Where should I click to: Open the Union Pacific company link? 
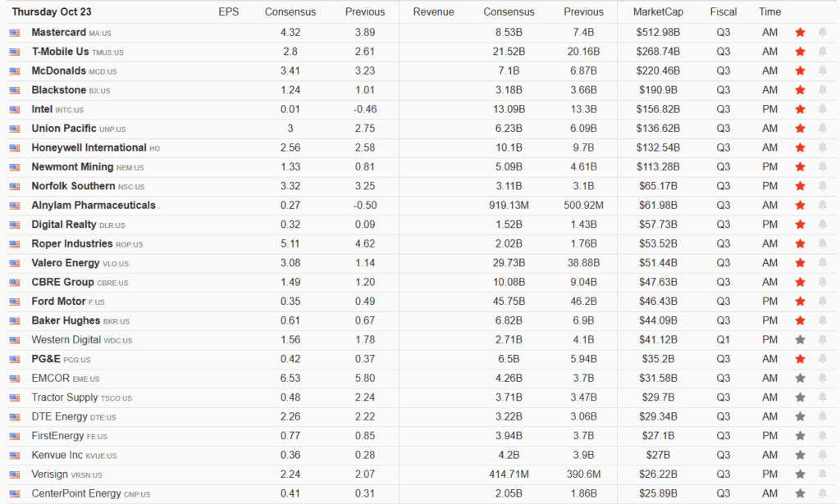point(62,129)
